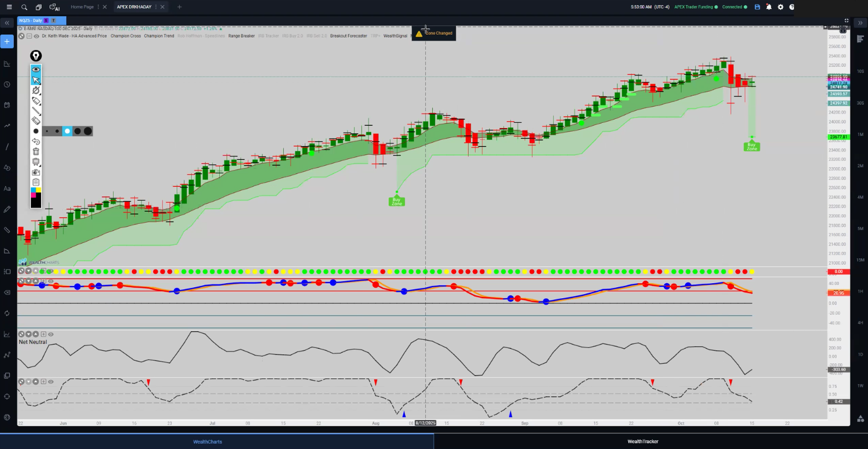Pick the highlighted cyan brush size dot
The width and height of the screenshot is (868, 449).
pos(67,131)
